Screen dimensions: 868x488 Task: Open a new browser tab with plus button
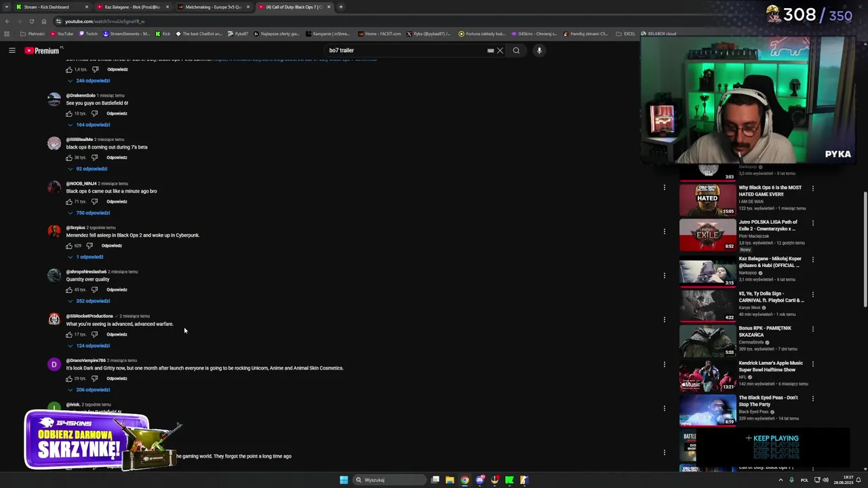click(x=341, y=7)
